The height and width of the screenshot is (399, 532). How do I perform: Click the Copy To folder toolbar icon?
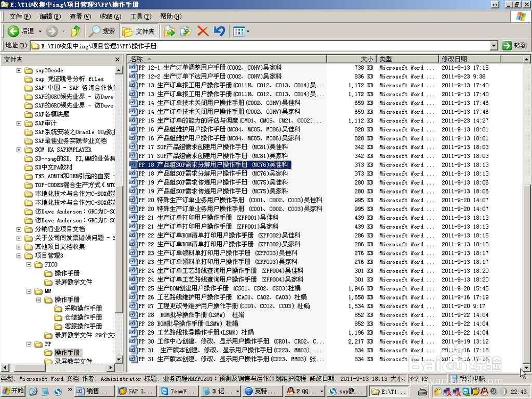point(186,31)
